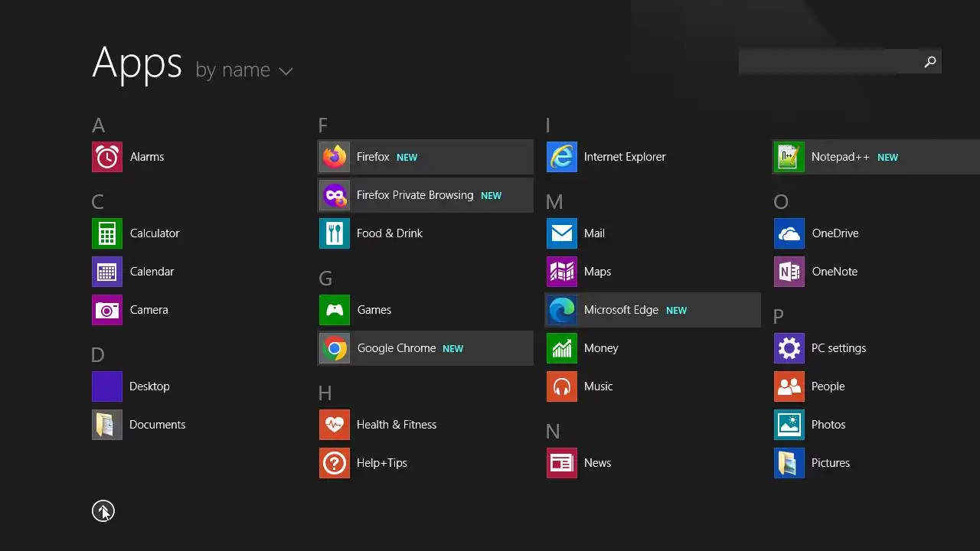Click the 'Microsoft Edge' label text
This screenshot has width=980, height=551.
click(x=621, y=310)
